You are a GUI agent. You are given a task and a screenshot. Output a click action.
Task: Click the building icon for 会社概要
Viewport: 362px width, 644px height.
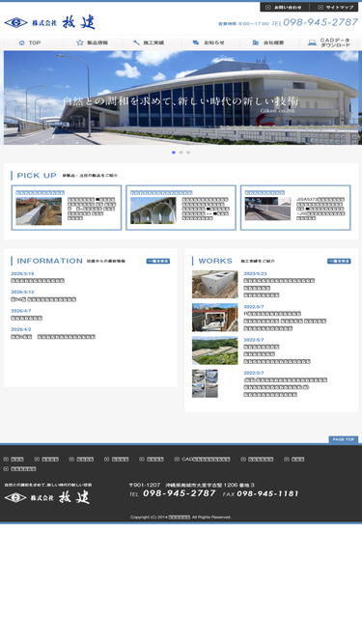coord(255,42)
